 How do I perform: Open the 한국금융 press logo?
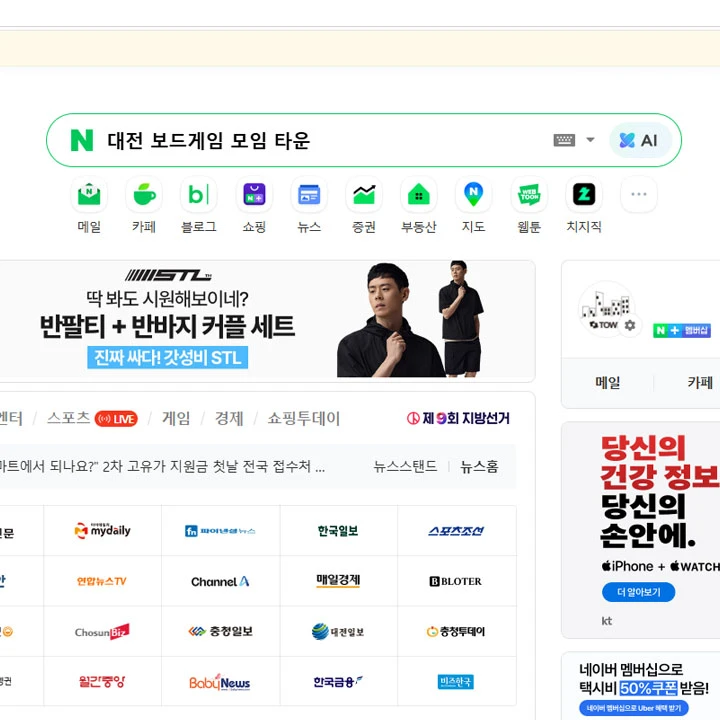tap(338, 681)
